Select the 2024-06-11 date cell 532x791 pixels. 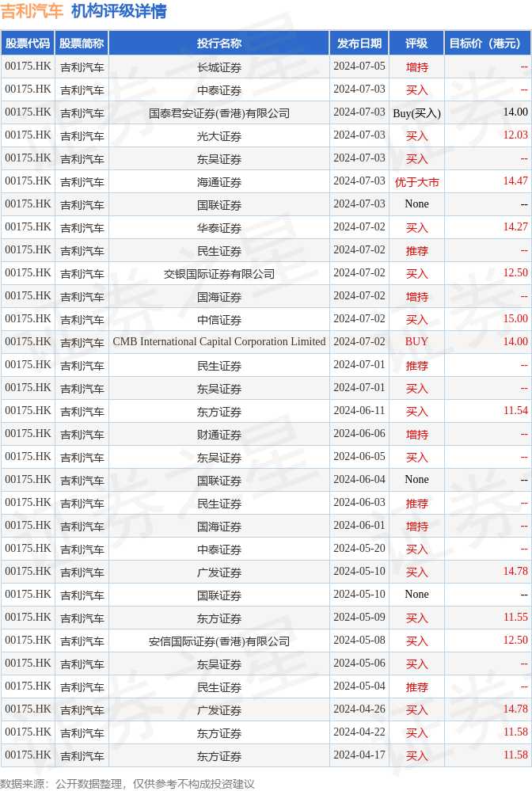click(359, 411)
